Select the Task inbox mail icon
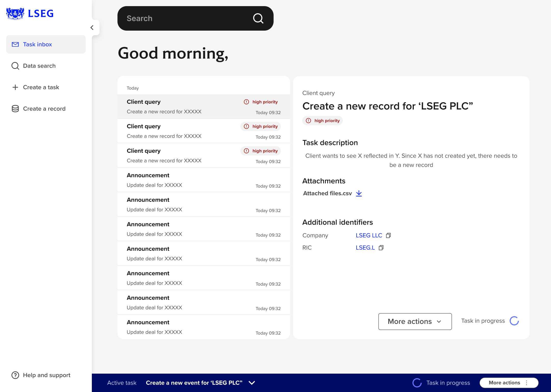 [x=15, y=44]
